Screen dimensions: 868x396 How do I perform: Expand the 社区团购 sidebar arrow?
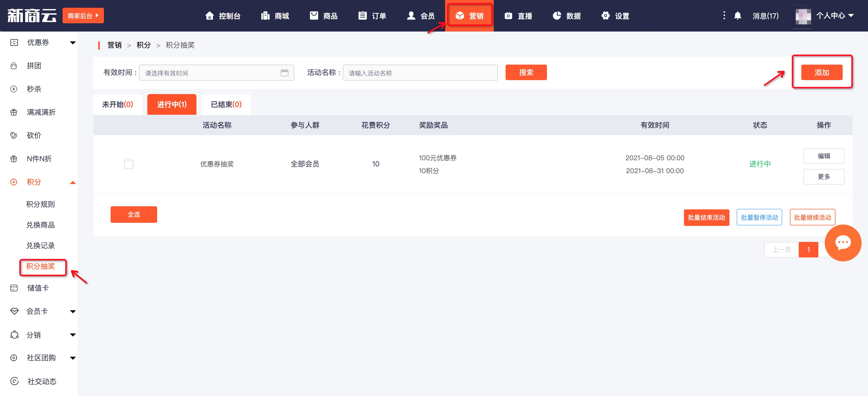(x=73, y=358)
